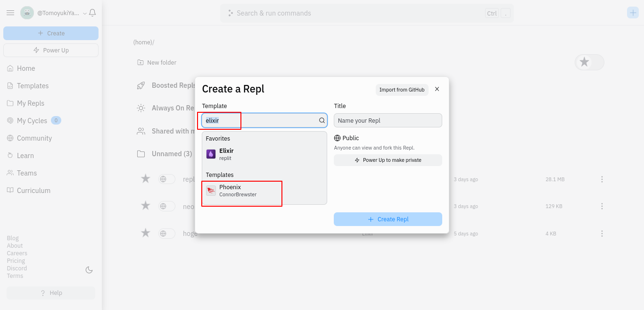
Task: Open more options for 28.1 MB repl
Action: click(602, 179)
